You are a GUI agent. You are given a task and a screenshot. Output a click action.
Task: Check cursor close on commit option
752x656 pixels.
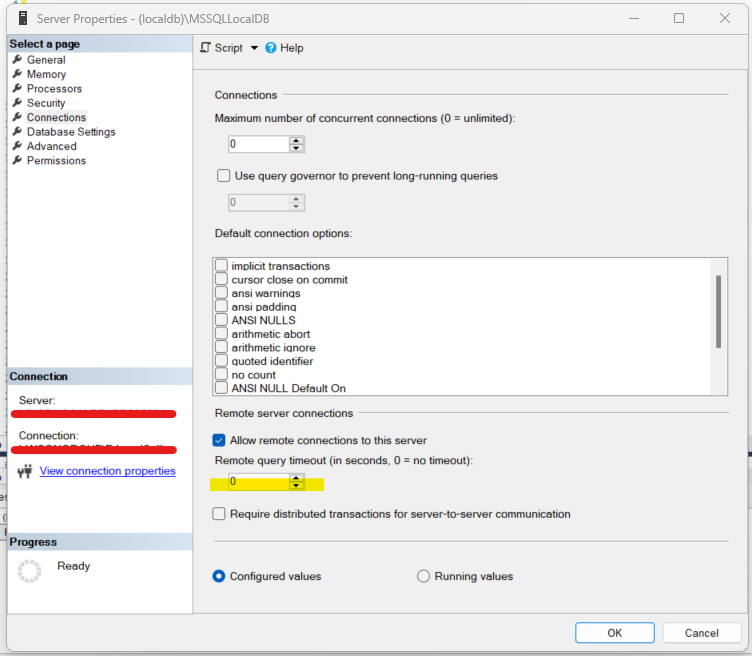coord(221,279)
